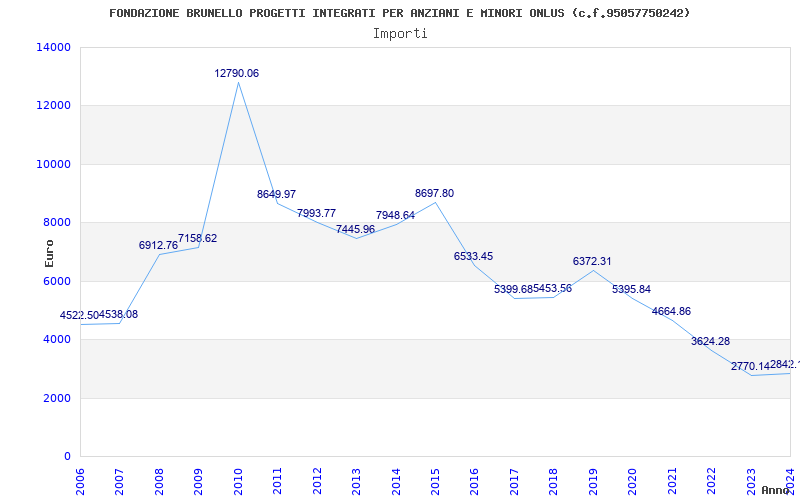Click the 2007 x-axis year label

119,481
